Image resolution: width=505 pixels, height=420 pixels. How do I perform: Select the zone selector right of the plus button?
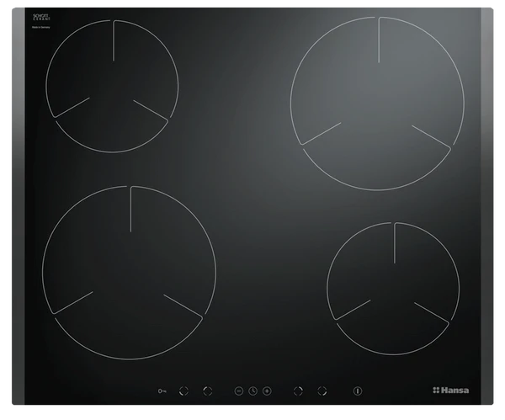pyautogui.click(x=298, y=391)
